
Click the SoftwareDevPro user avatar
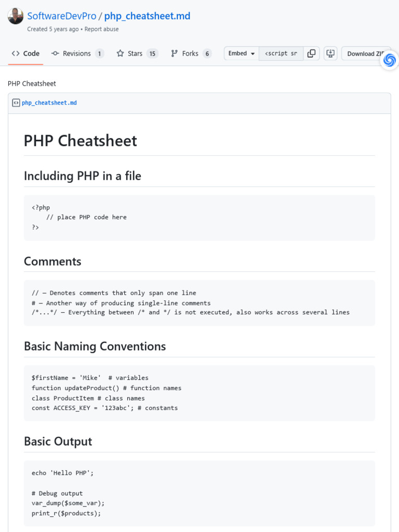[x=16, y=16]
